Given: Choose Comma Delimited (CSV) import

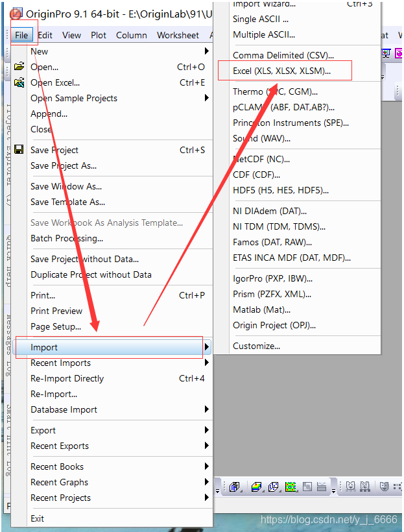Looking at the screenshot, I should (x=283, y=55).
